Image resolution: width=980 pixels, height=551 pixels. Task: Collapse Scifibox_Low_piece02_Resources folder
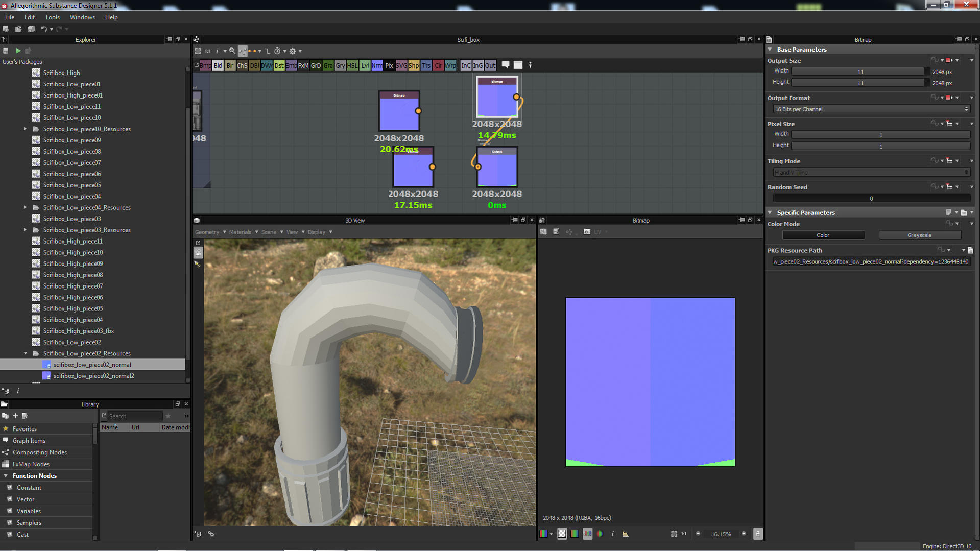(25, 353)
